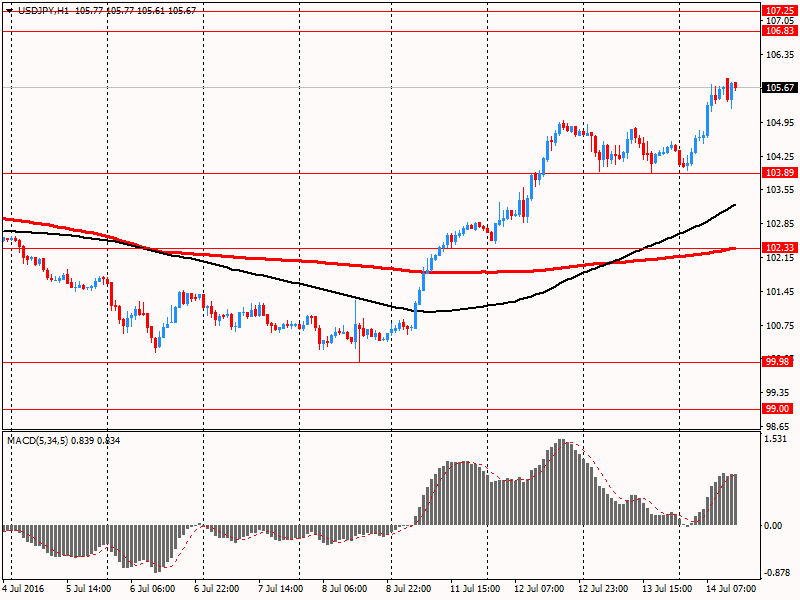The height and width of the screenshot is (600, 800).
Task: Click the 13 Jul 15:00 time label
Action: pos(666,588)
